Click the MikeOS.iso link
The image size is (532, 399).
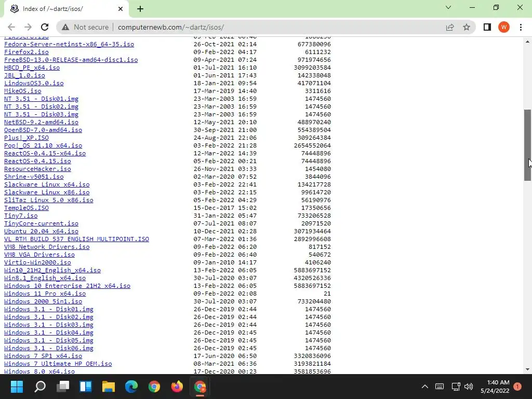pyautogui.click(x=22, y=91)
